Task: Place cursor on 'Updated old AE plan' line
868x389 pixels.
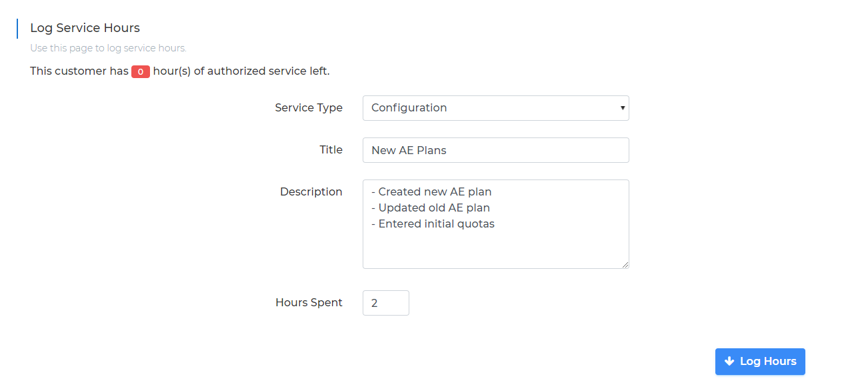Action: click(x=431, y=208)
